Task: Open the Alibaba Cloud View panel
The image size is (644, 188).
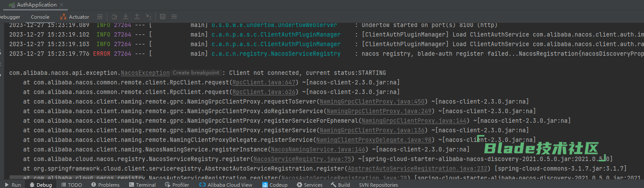Action: point(226,185)
